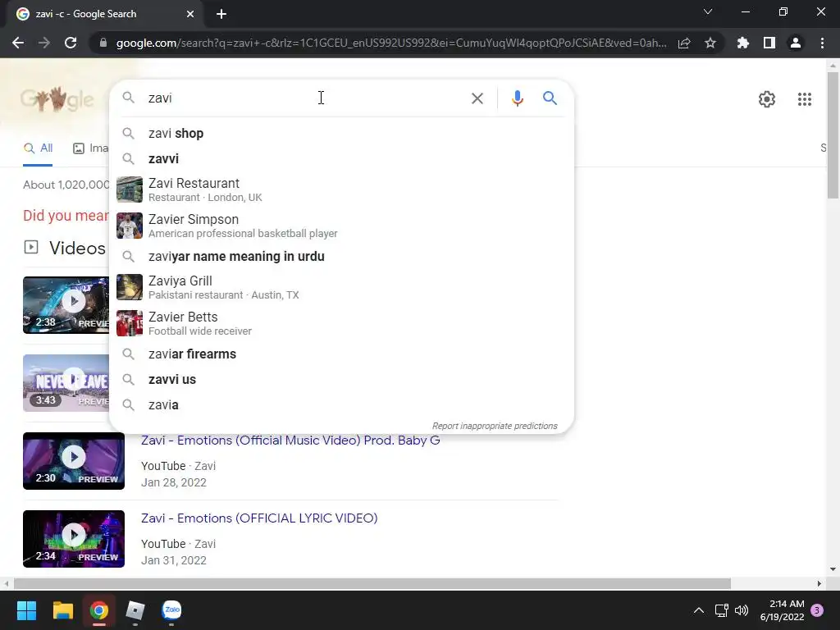
Task: Open the tab search chevron
Action: coord(708,11)
